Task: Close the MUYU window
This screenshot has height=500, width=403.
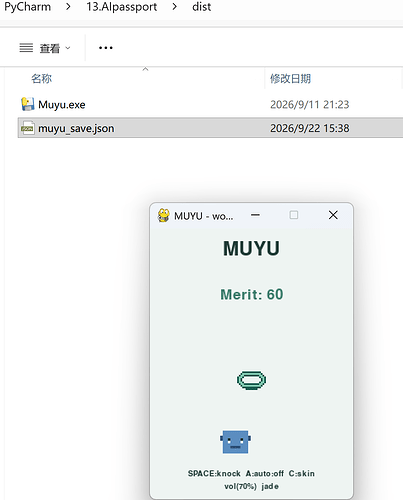Action: click(333, 215)
